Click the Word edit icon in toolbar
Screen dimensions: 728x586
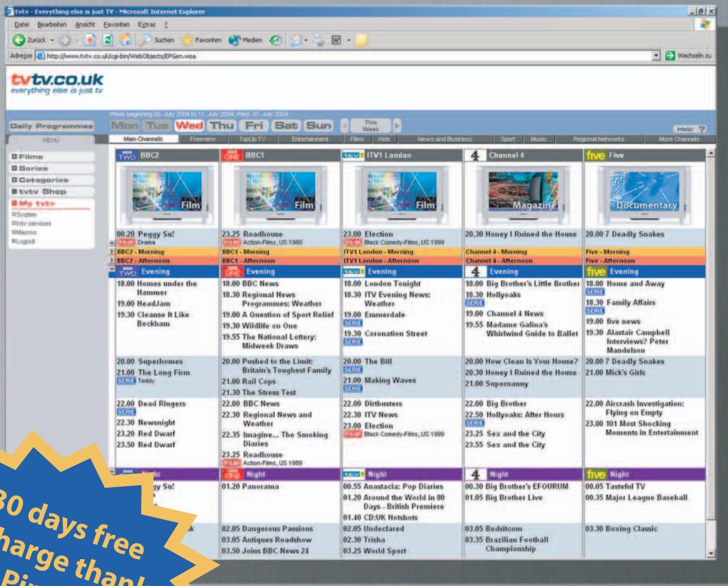[336, 40]
